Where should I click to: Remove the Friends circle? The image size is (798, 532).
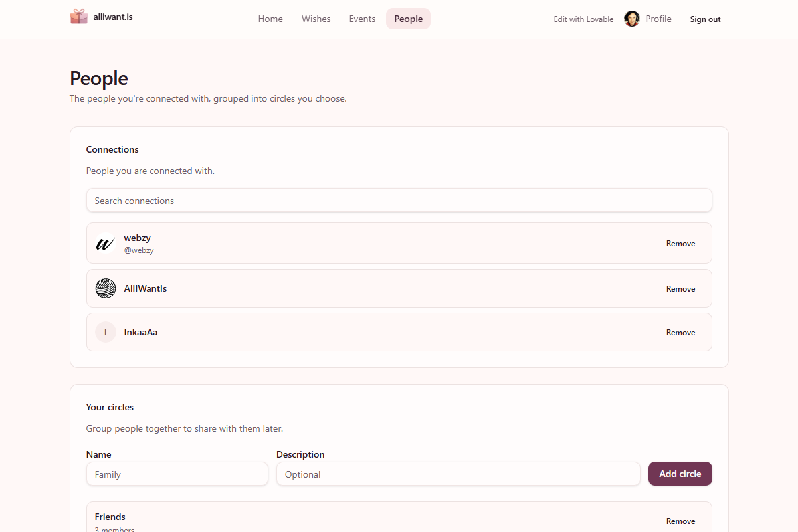click(x=680, y=521)
